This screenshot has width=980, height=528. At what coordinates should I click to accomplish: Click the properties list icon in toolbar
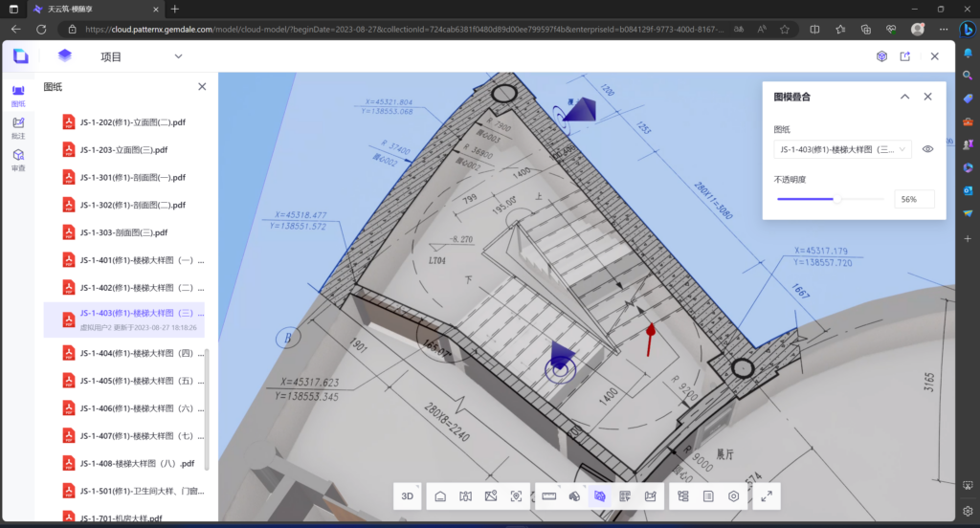point(708,496)
